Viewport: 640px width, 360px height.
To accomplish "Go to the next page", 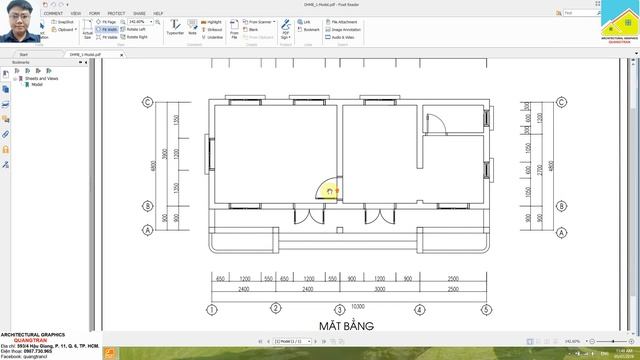I will [x=316, y=341].
